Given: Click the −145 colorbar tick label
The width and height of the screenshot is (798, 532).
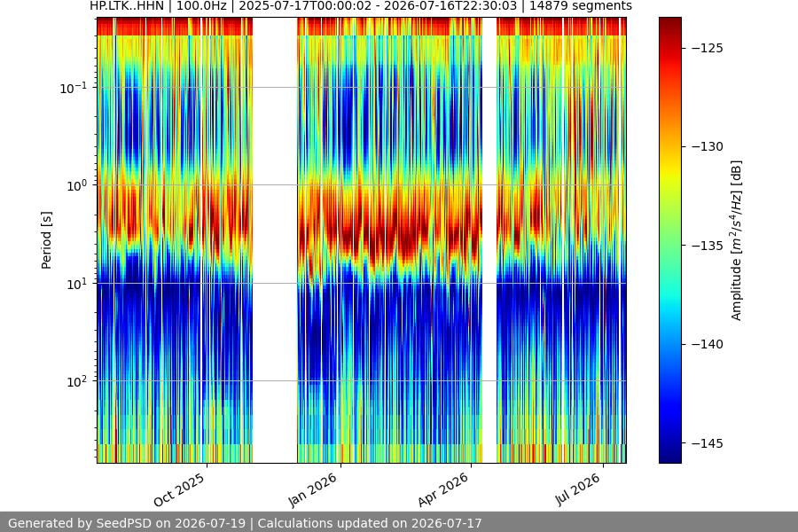Looking at the screenshot, I should tap(708, 443).
